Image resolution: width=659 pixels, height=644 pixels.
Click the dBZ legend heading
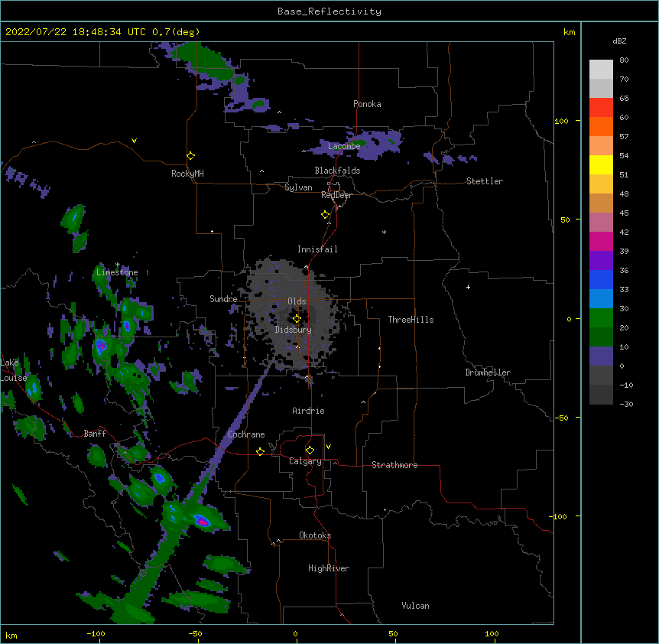tap(619, 41)
